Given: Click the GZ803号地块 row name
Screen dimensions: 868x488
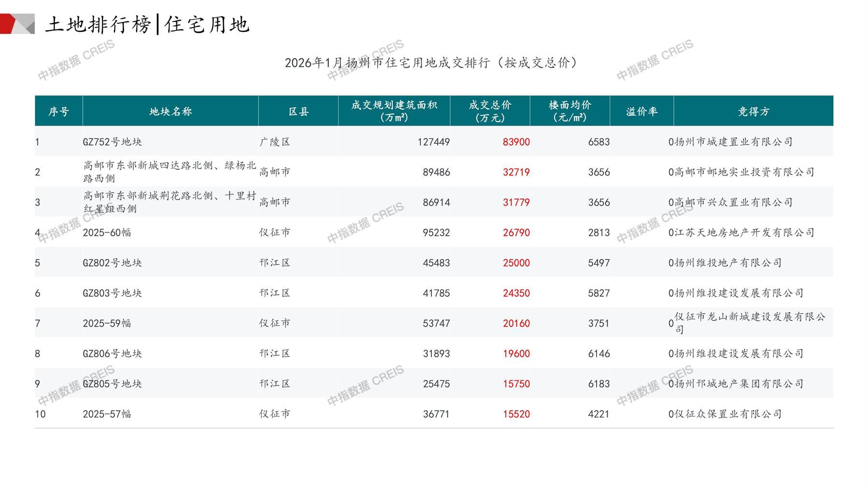Looking at the screenshot, I should (112, 293).
